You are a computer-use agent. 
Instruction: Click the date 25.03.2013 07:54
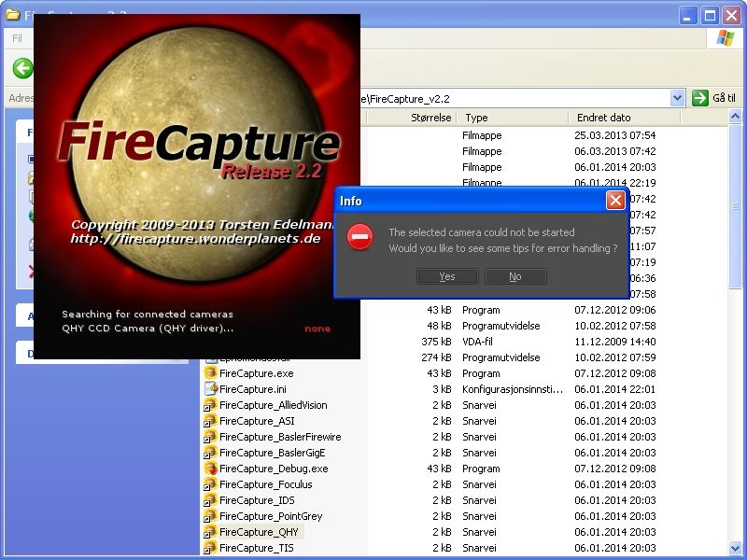coord(615,135)
